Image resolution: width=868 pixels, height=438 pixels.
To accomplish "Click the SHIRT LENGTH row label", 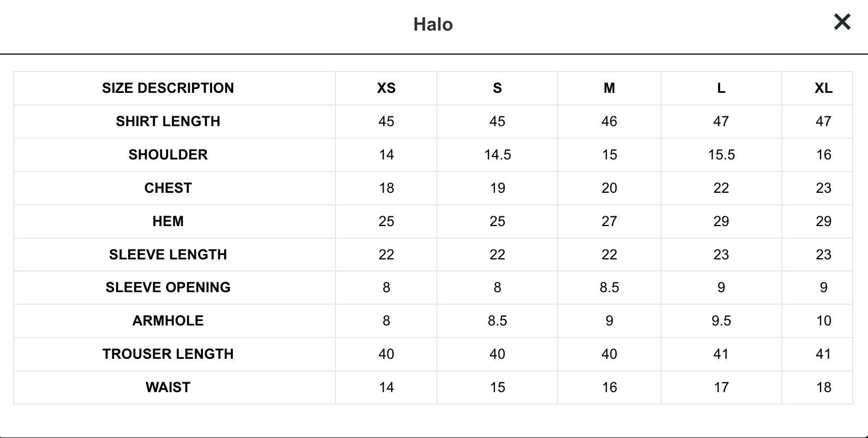I will click(168, 121).
